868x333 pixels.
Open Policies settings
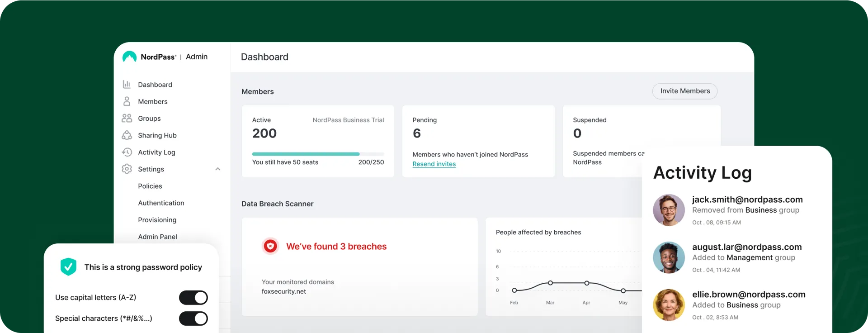click(150, 186)
